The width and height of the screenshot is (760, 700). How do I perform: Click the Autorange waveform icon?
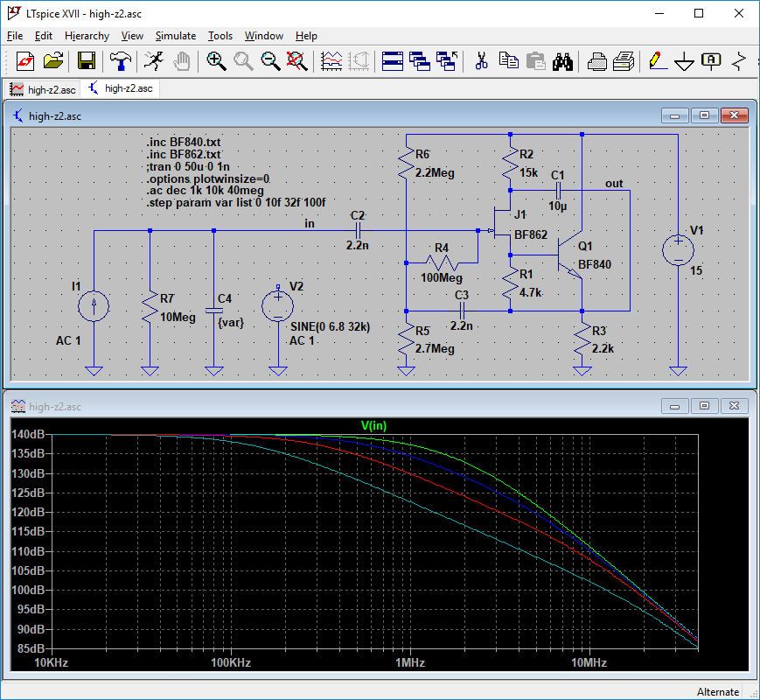331,61
